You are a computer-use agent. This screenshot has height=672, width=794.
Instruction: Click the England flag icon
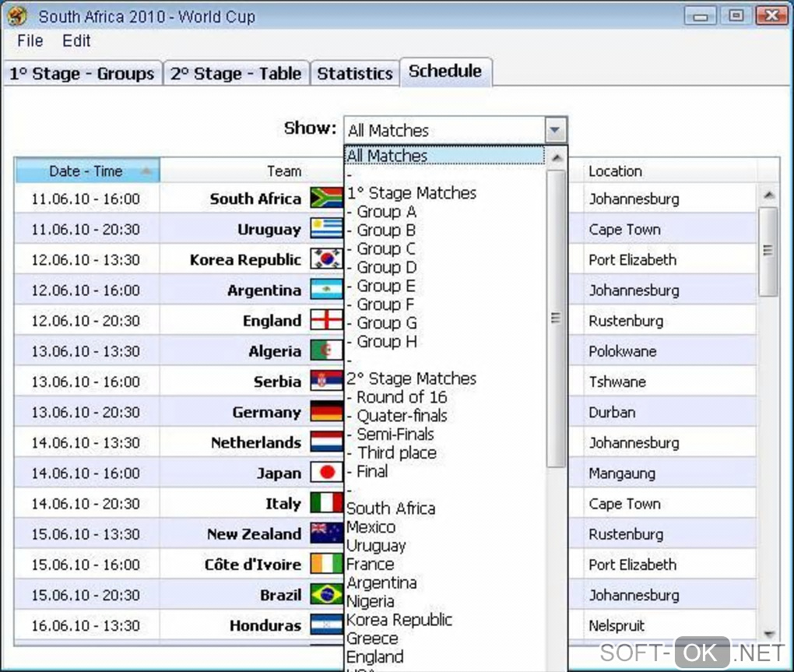[327, 320]
